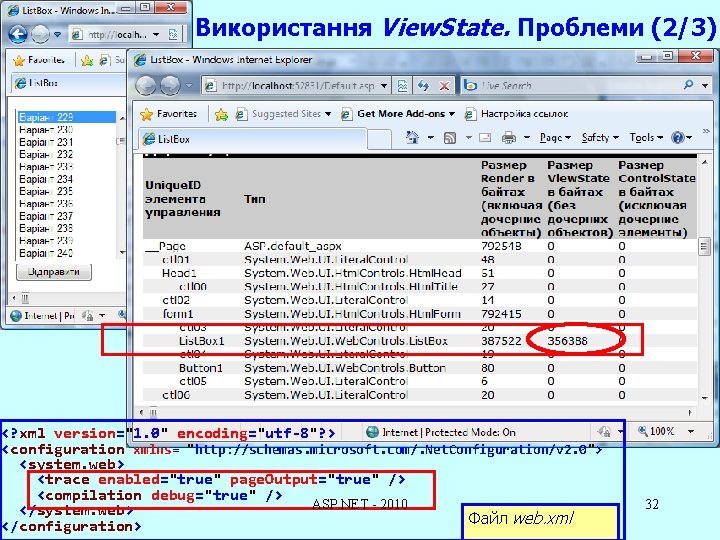The width and height of the screenshot is (720, 540).
Task: Click Favorites star in rear window
Action: (19, 60)
